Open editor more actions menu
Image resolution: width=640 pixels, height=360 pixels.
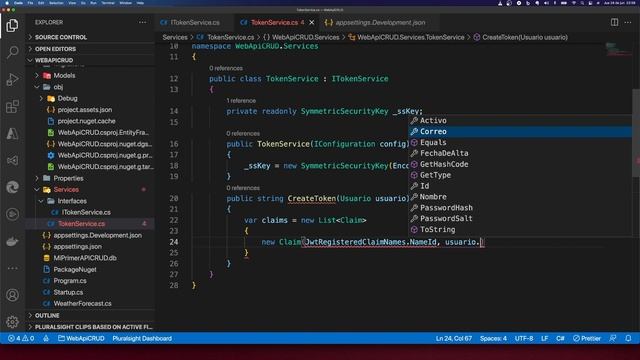[628, 22]
